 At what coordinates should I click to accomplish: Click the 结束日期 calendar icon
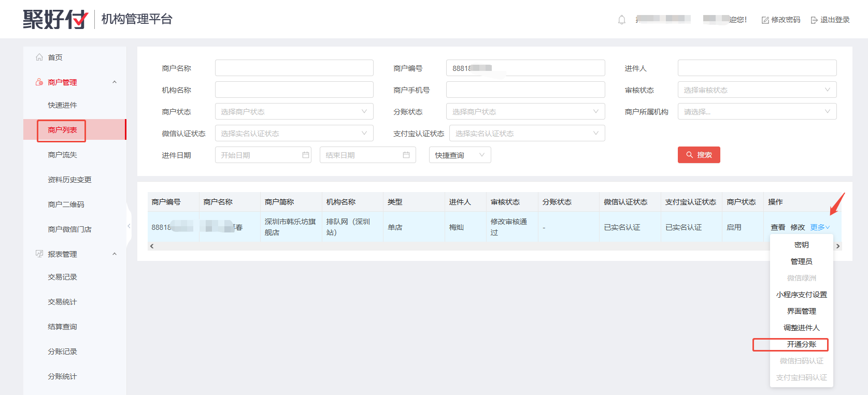click(x=406, y=155)
